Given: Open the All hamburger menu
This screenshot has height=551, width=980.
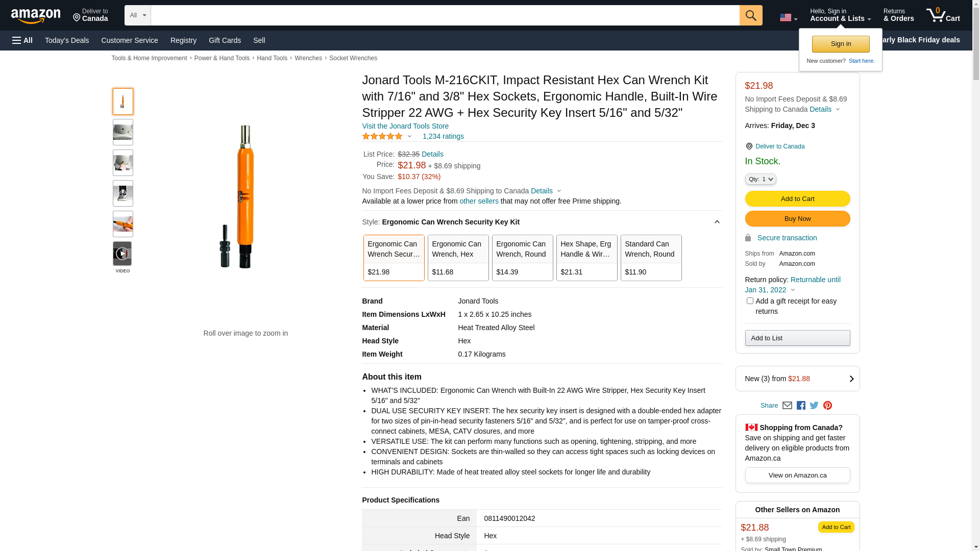Looking at the screenshot, I should pos(22,40).
